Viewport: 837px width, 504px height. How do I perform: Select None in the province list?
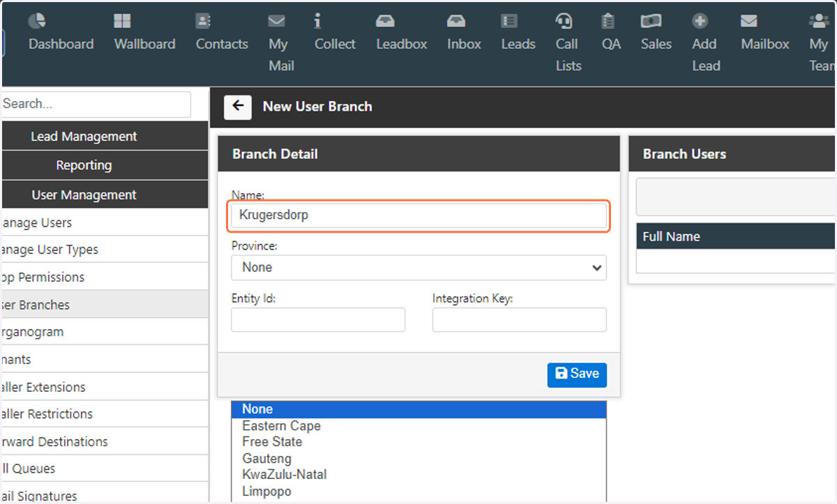point(418,409)
